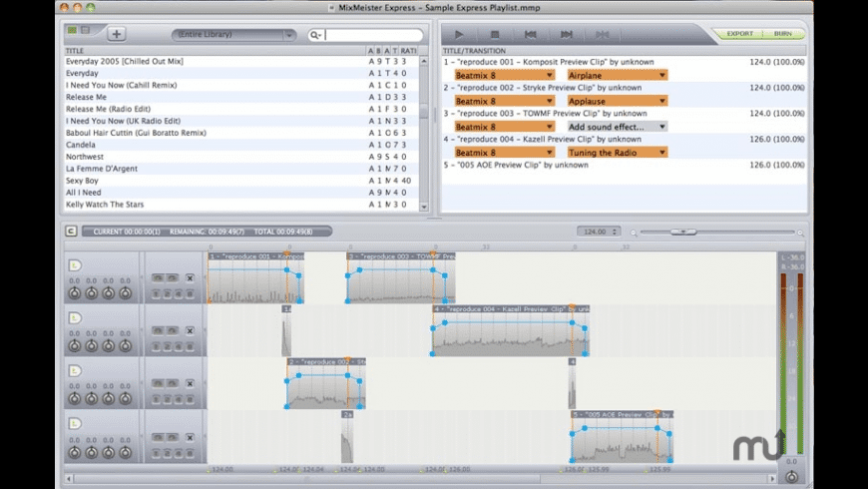Open track 4's Beatmix 8 transition dropdown
The image size is (868, 489).
(504, 153)
